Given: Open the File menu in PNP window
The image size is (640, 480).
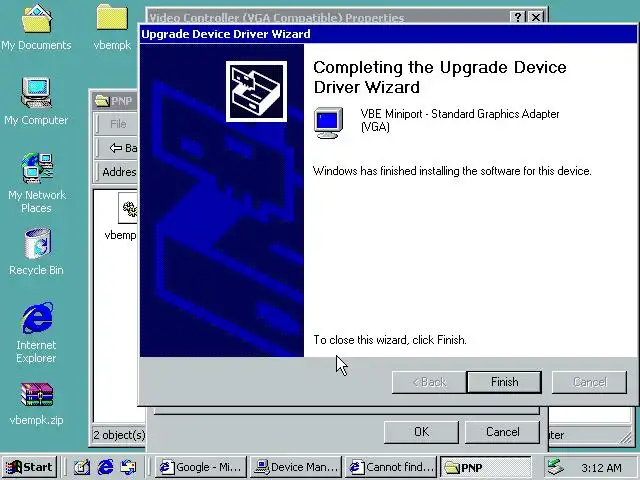Looking at the screenshot, I should click(118, 124).
